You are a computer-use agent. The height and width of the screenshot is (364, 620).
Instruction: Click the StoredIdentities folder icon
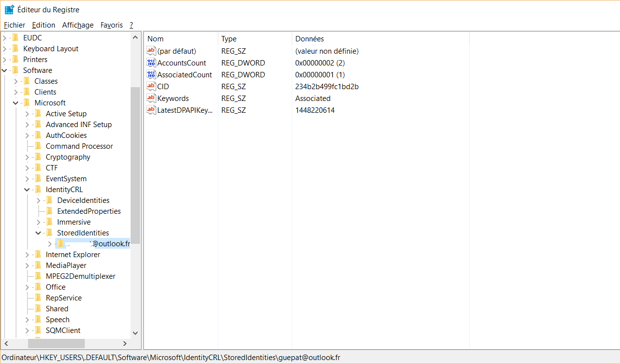49,232
